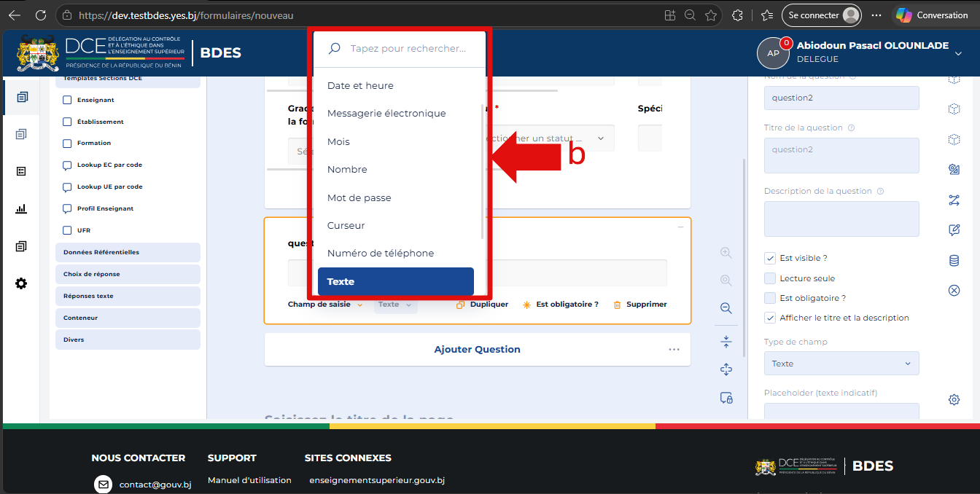This screenshot has height=494, width=980.
Task: Select Date et heure from the list
Action: (x=396, y=85)
